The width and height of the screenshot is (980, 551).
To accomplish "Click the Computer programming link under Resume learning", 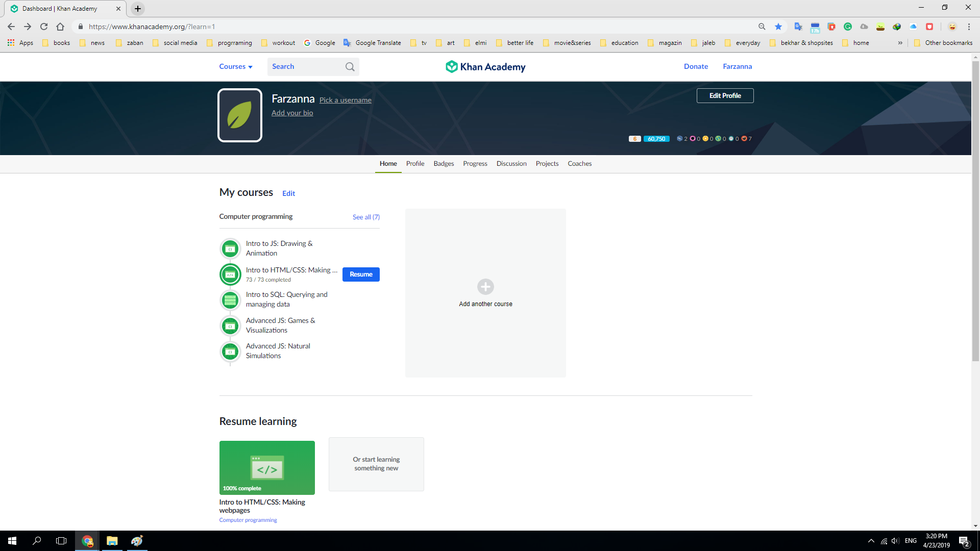I will 248,520.
